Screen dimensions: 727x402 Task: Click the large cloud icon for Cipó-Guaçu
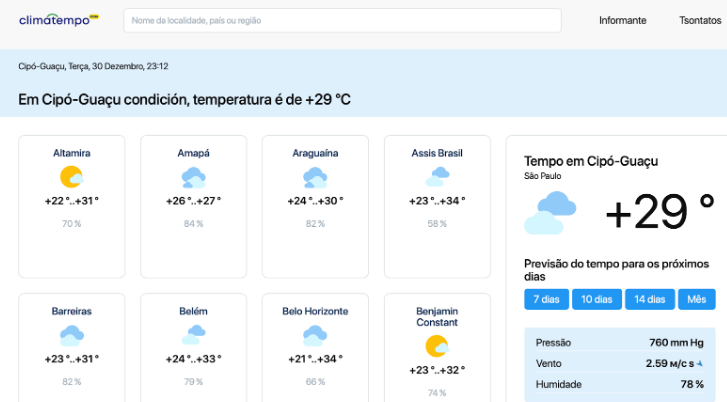551,211
